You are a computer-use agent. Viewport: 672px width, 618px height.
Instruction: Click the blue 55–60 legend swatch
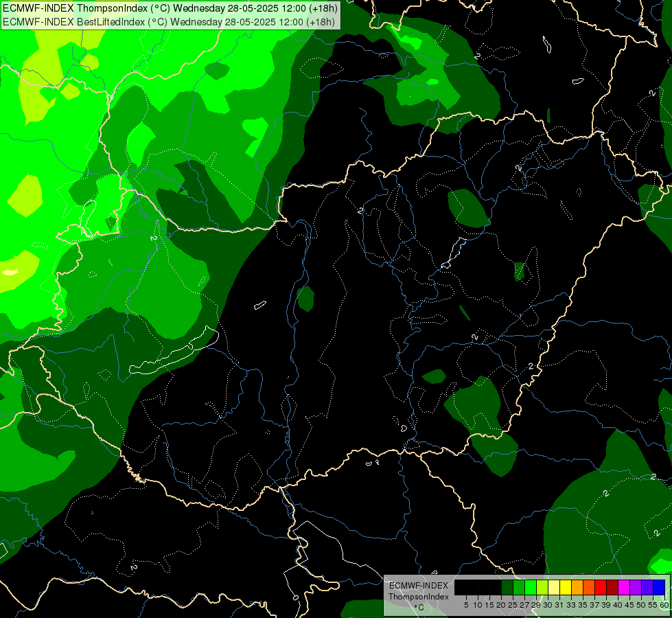point(659,587)
